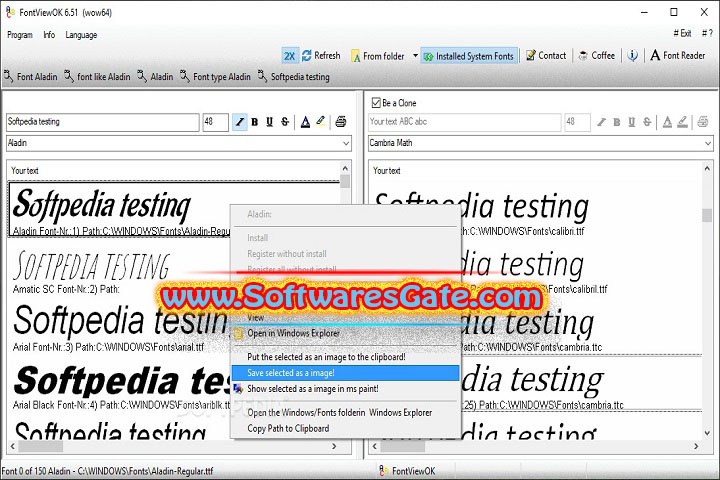Open the Info menu

[x=49, y=35]
